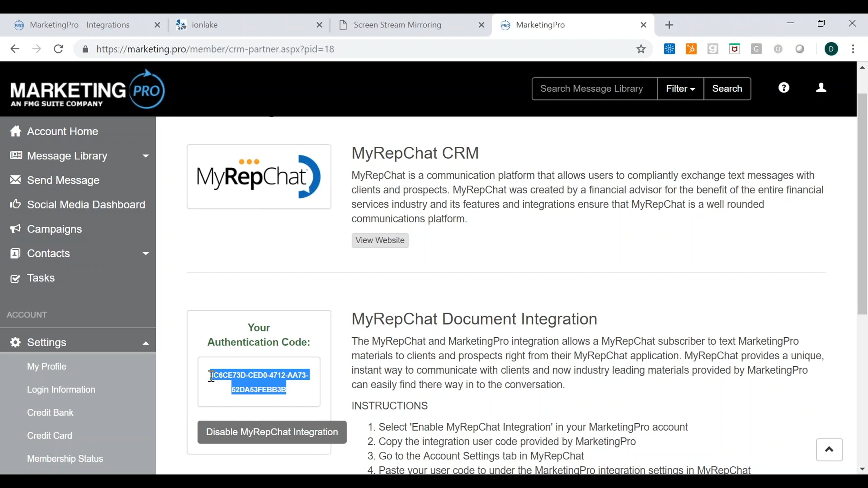Close the ionlake tab
This screenshot has width=868, height=488.
pos(319,25)
